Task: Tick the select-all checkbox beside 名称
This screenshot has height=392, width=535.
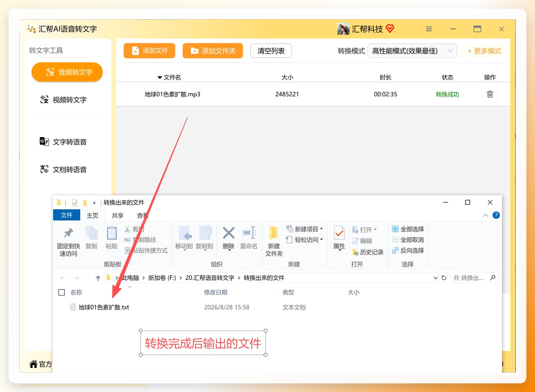Action: (62, 292)
